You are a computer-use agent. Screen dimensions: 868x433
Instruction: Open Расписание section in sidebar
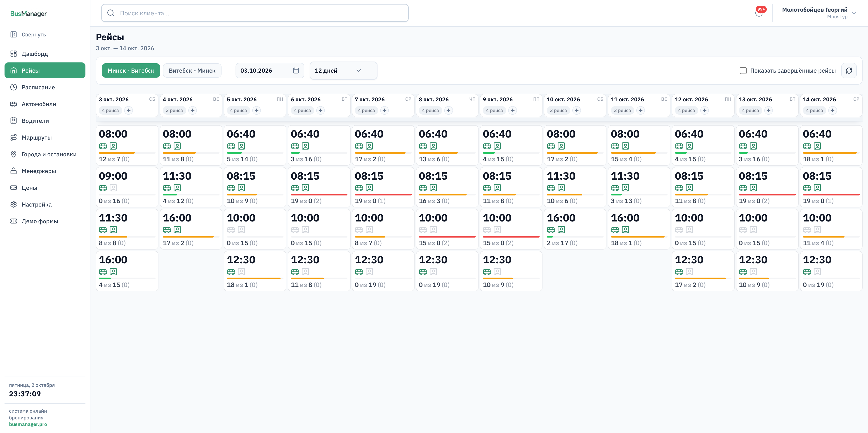pos(45,87)
